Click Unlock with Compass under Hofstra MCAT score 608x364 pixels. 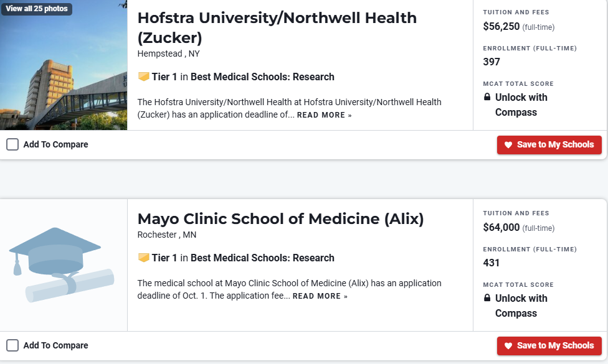point(521,105)
